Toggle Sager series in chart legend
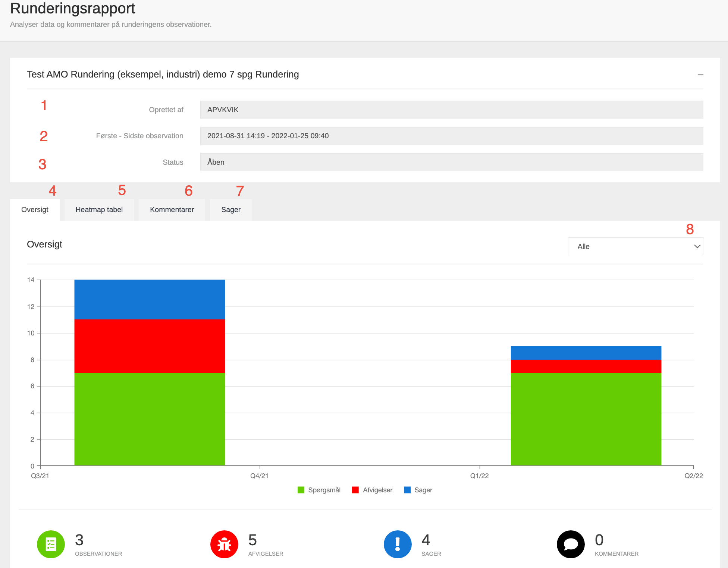Image resolution: width=728 pixels, height=568 pixels. (423, 490)
